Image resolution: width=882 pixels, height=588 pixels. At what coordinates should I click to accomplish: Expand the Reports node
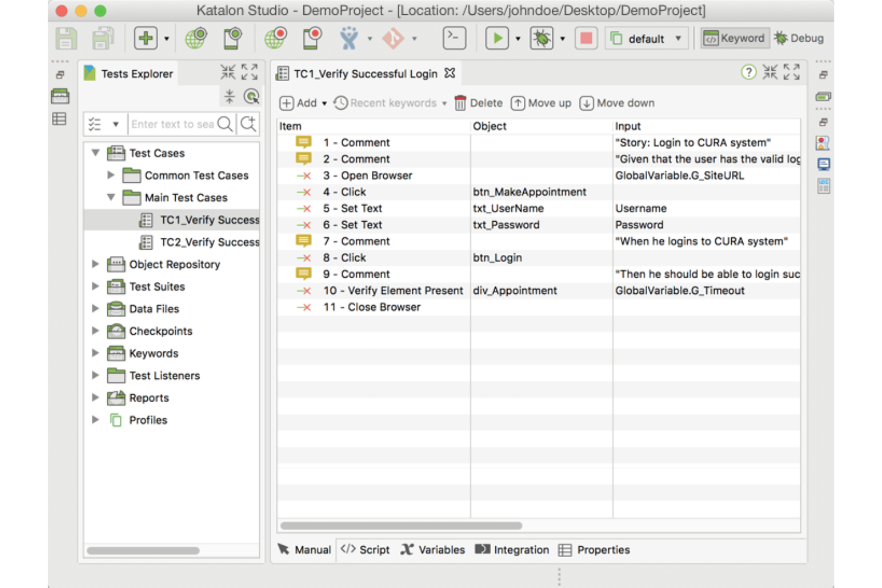95,397
